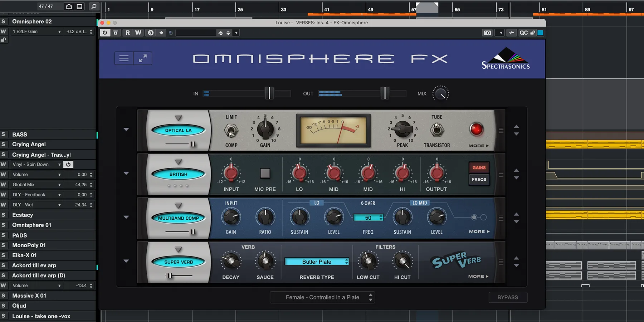Open the Omnisphere FX hamburger menu
The image size is (644, 322).
(x=124, y=58)
